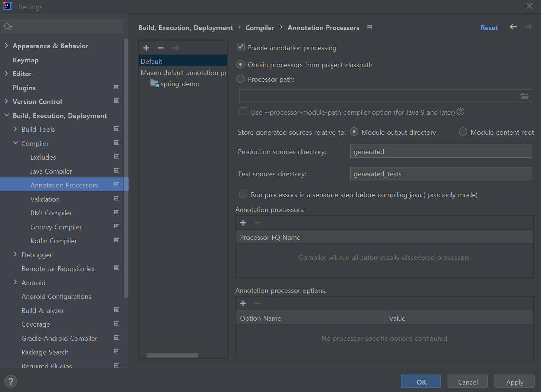Click project icon next to Coverage
Screen dimensions: 541x392
click(x=117, y=323)
